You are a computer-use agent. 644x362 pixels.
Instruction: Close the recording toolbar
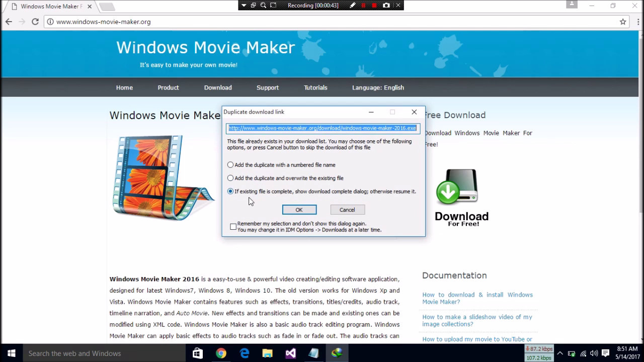tap(398, 5)
